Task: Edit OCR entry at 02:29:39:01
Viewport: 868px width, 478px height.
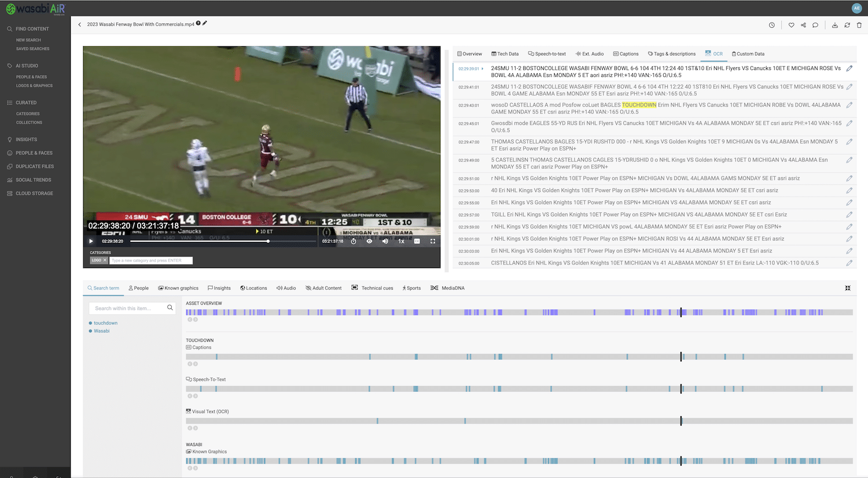Action: (x=849, y=68)
